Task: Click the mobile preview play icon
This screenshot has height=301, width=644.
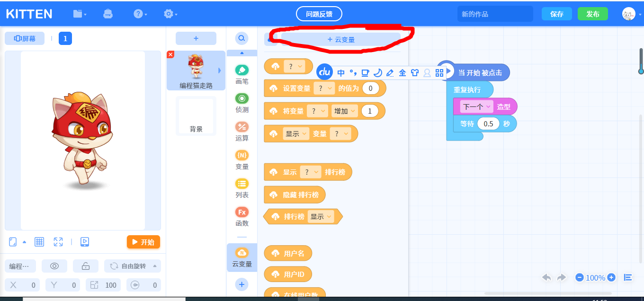Action: (x=85, y=242)
